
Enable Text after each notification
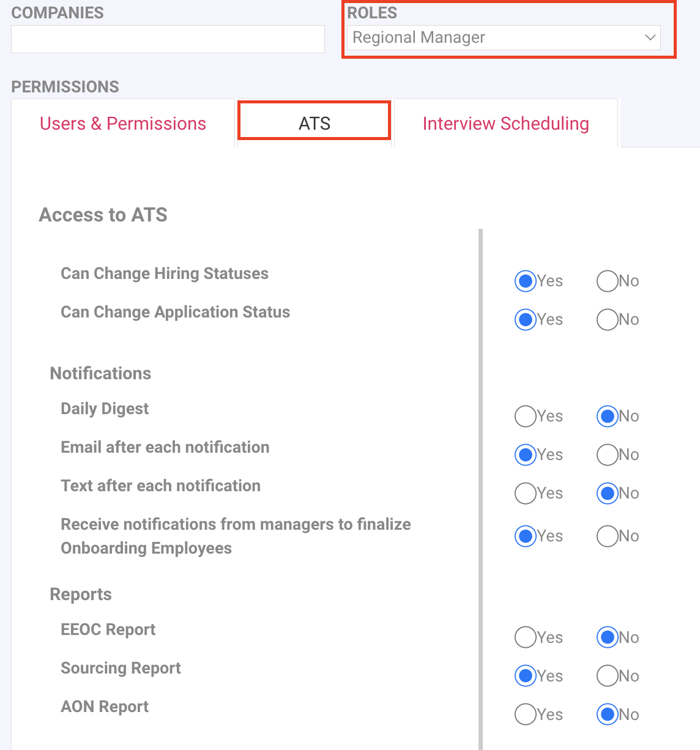click(525, 493)
